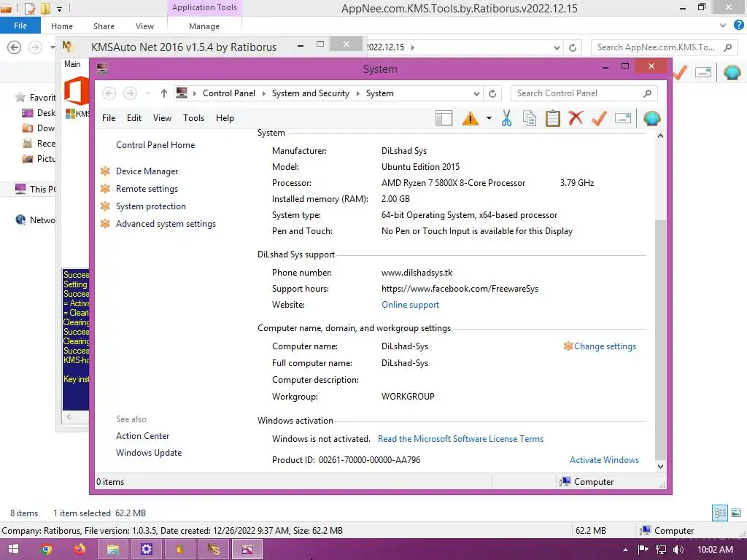Open the Start button
The height and width of the screenshot is (560, 747).
(x=13, y=549)
